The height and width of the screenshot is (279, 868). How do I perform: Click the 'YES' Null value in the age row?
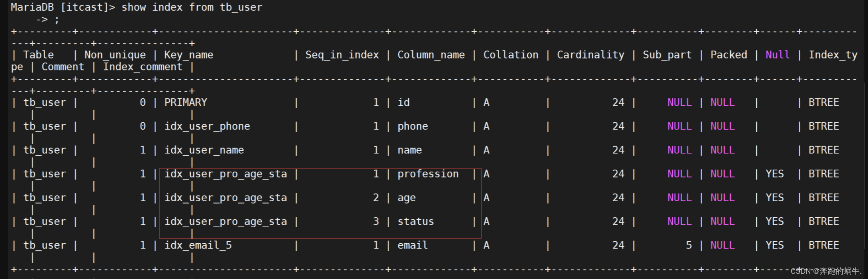pos(775,198)
